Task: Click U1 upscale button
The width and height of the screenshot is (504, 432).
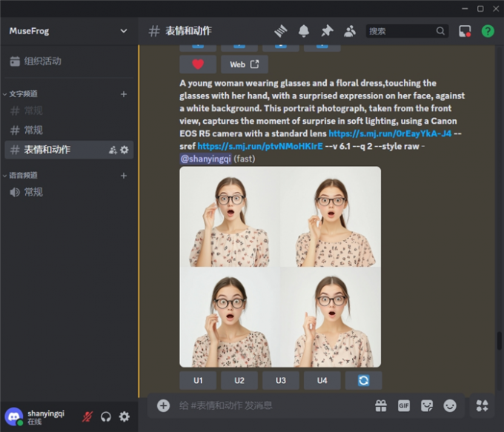Action: tap(198, 381)
